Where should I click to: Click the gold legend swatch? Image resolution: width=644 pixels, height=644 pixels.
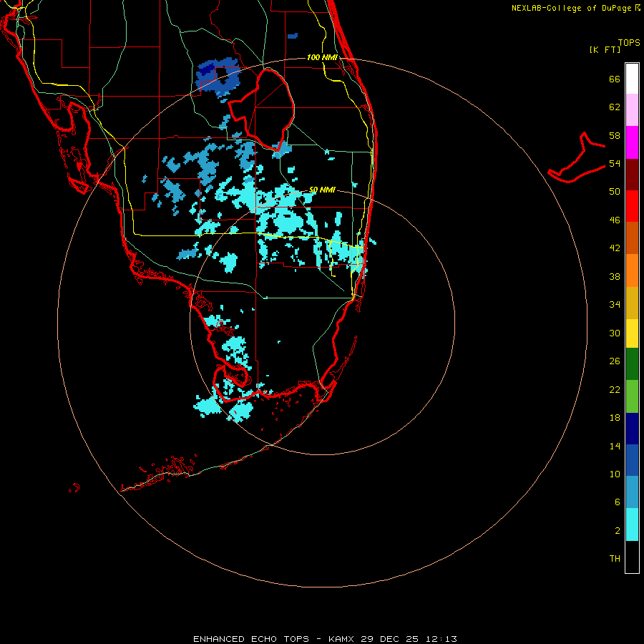coord(632,303)
